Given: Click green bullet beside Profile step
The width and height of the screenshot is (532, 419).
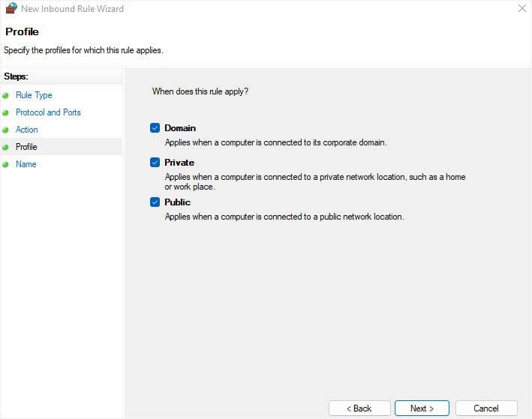Looking at the screenshot, I should pos(5,147).
